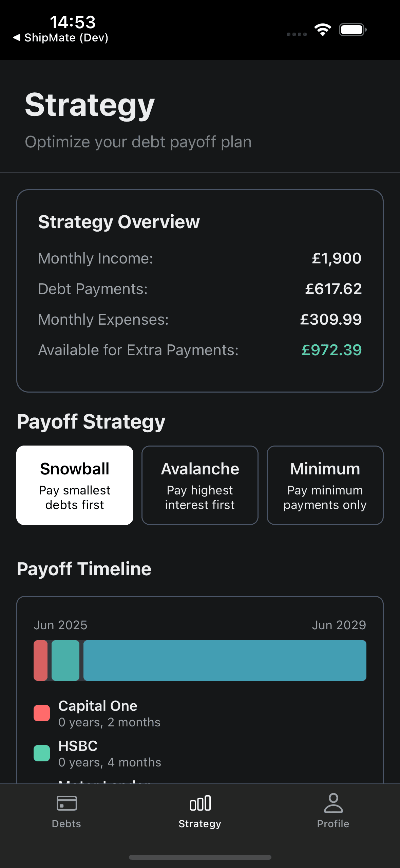Open the Profile person icon
The width and height of the screenshot is (400, 868).
pos(333,803)
